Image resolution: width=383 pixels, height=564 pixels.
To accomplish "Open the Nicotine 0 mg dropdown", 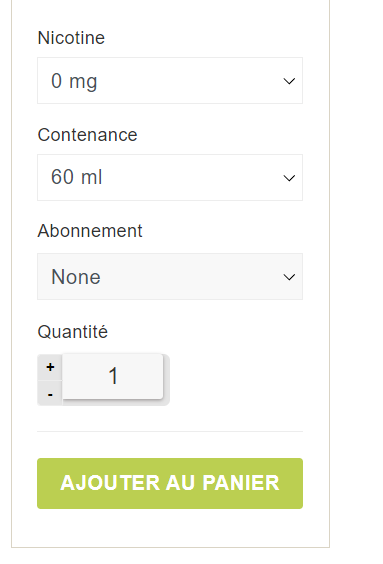I will click(170, 81).
